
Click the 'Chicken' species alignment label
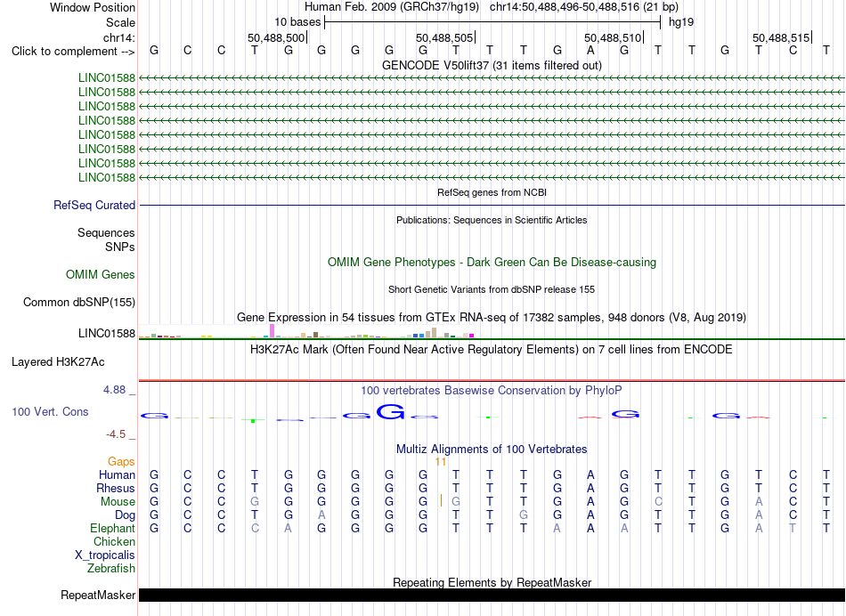click(114, 541)
